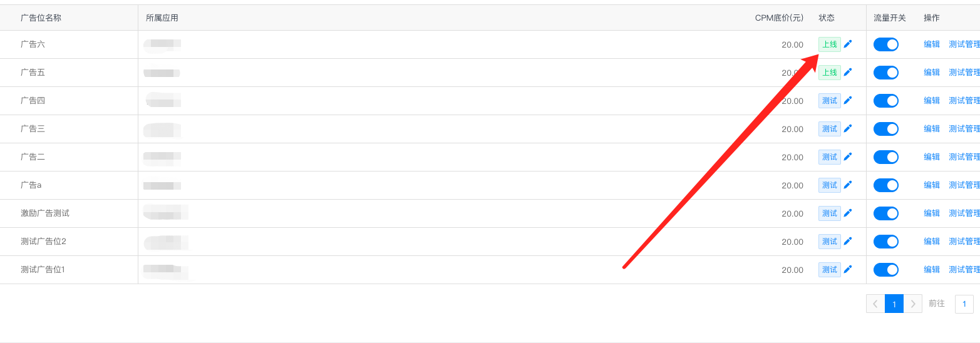Click 编辑 link for 广告五
The image size is (980, 343).
(x=932, y=73)
